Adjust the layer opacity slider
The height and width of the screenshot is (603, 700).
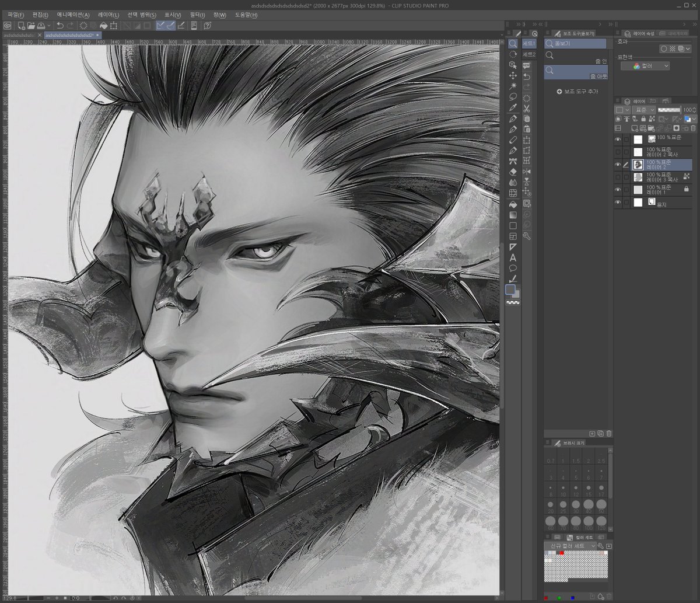coord(669,110)
